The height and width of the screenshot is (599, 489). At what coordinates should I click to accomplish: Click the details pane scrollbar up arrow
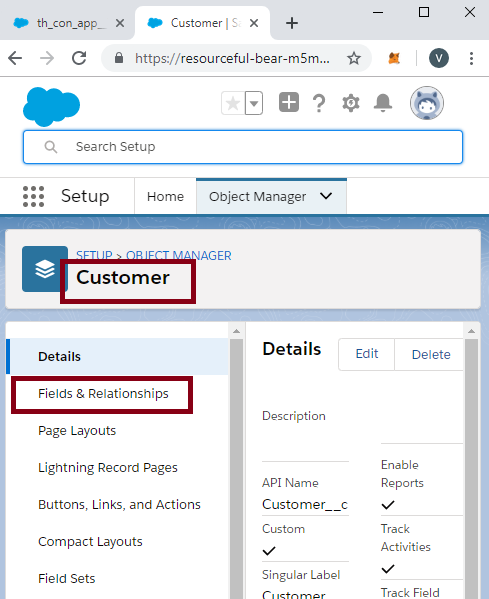tap(471, 331)
